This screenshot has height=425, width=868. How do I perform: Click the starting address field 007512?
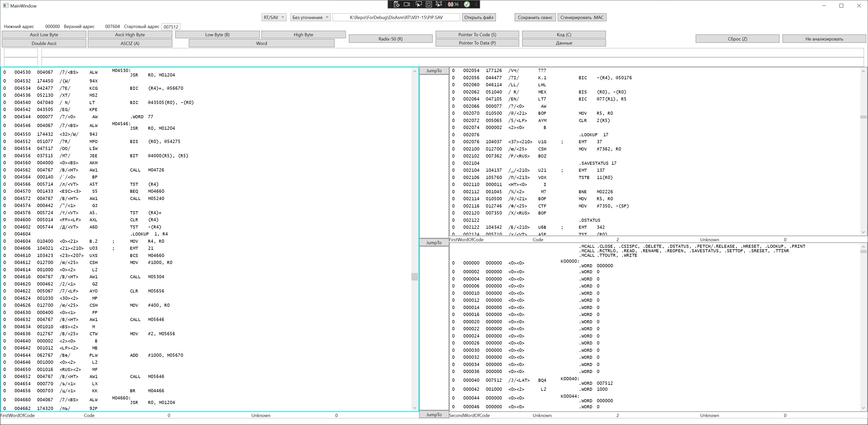[171, 27]
